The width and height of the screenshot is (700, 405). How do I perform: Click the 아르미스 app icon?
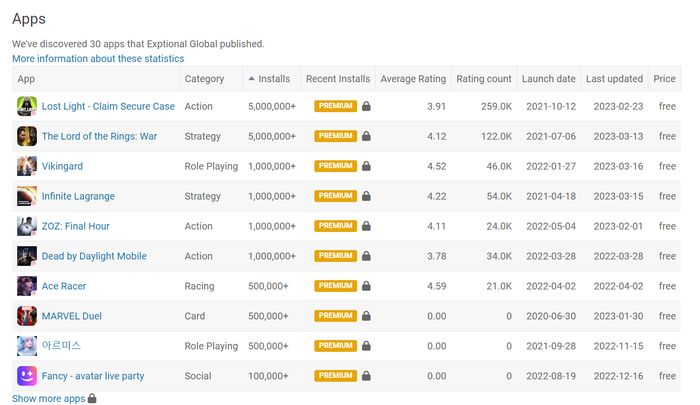pos(27,346)
